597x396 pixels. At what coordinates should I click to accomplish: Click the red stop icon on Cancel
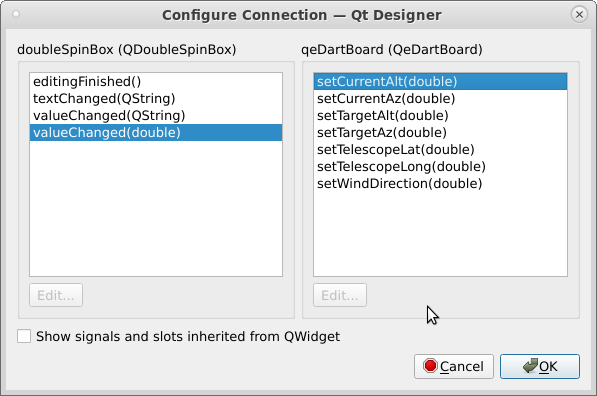pos(430,366)
